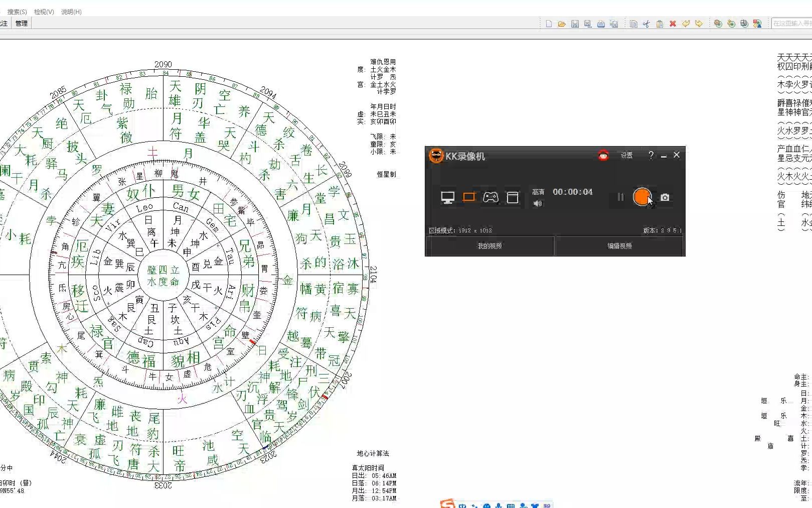Click the 地心计算法 label
The image size is (812, 508).
tap(373, 453)
